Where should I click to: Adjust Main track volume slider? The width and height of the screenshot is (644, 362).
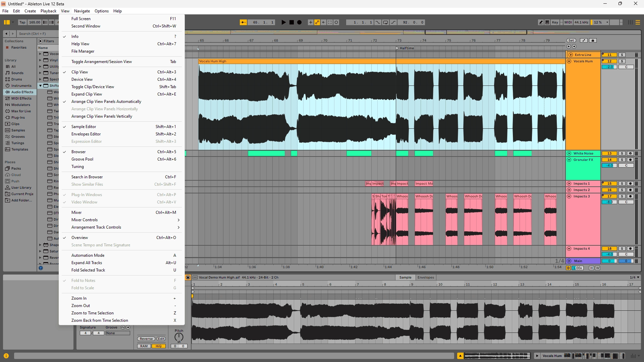pos(609,261)
